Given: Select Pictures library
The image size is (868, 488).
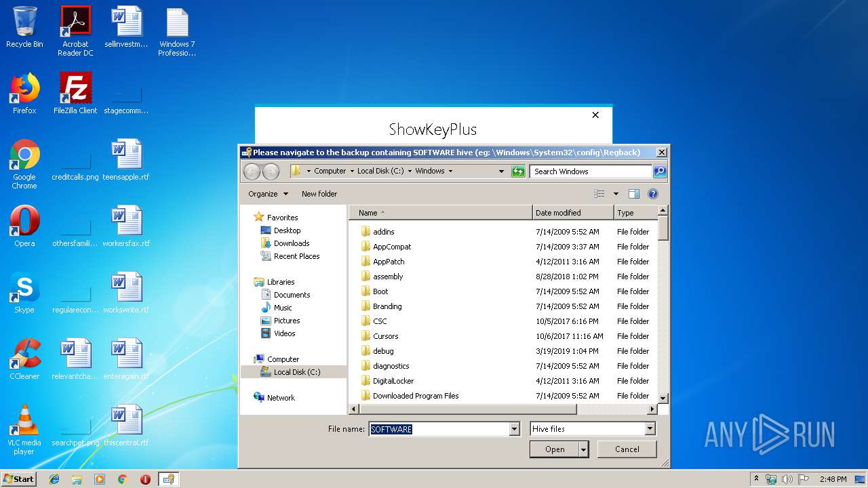Looking at the screenshot, I should pyautogui.click(x=280, y=321).
